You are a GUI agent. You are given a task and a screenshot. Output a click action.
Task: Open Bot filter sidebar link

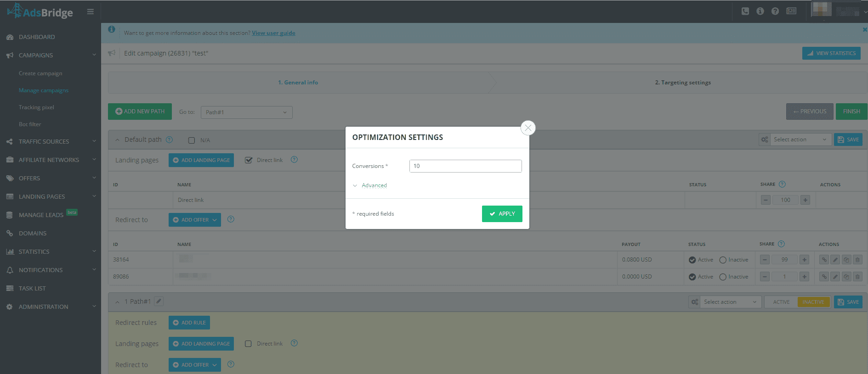[30, 124]
